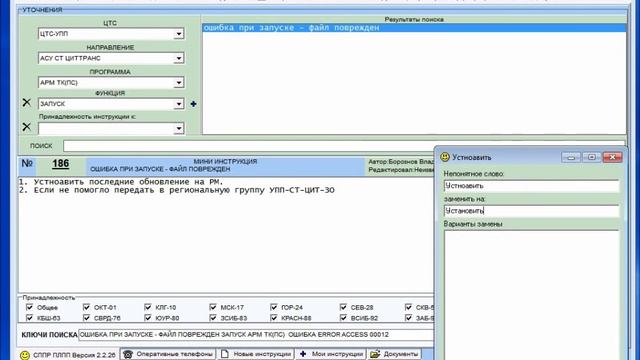640x360 pixels.
Task: Click the Непонятное слово field in the dialog
Action: point(531,186)
